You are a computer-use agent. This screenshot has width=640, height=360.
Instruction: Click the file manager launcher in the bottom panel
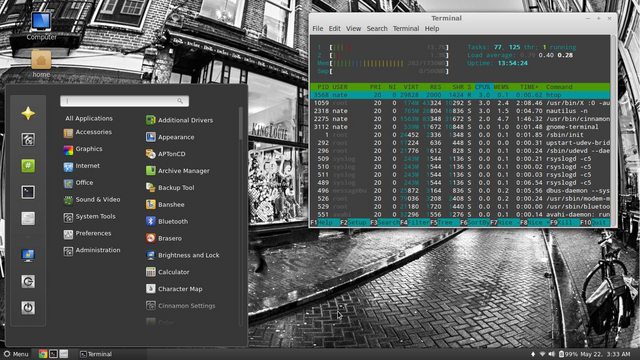click(64, 354)
